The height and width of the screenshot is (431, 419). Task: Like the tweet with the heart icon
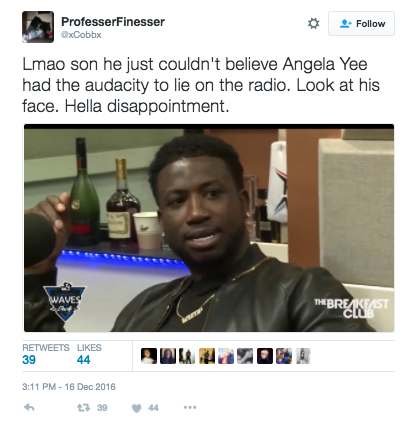click(137, 408)
